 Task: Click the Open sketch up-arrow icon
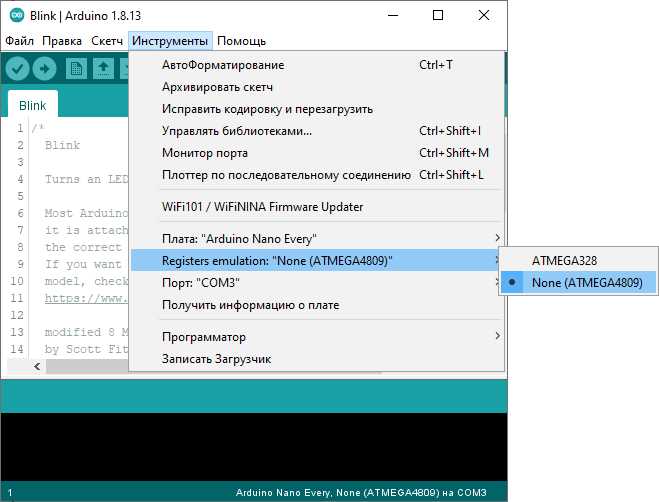coord(103,68)
